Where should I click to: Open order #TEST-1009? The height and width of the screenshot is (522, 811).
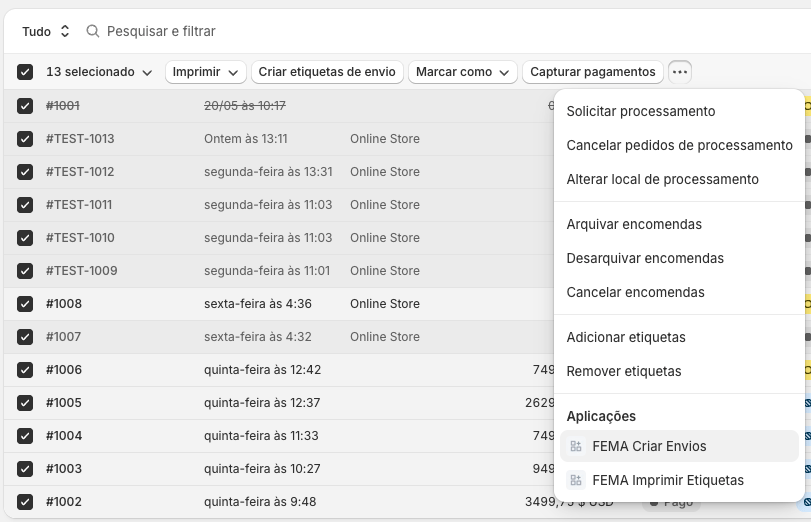point(82,271)
